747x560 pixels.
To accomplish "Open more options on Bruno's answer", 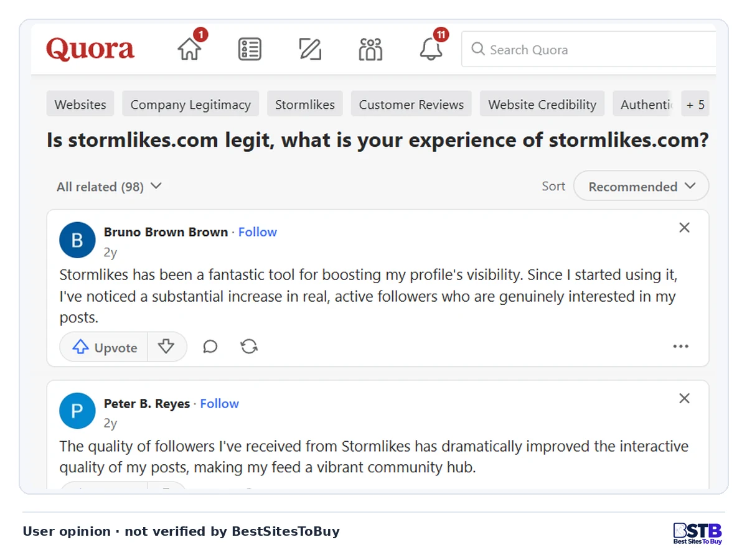I will (x=681, y=347).
